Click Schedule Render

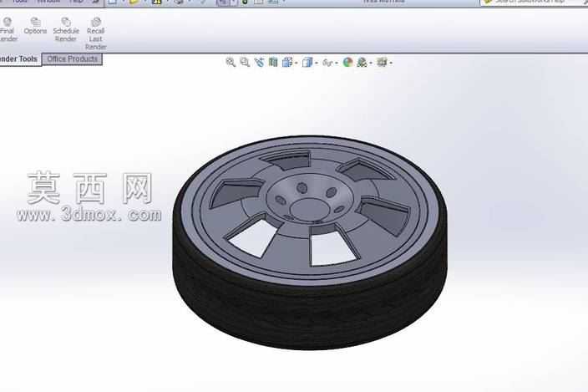click(x=66, y=29)
